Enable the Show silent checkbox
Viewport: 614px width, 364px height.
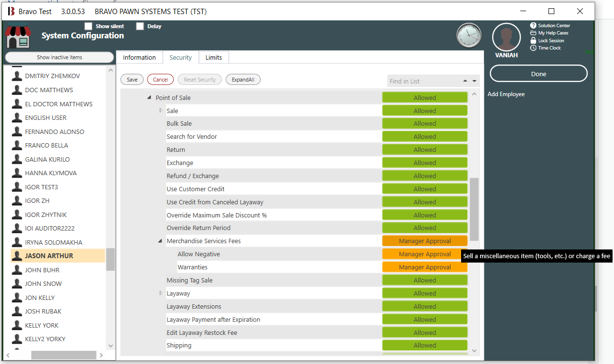click(x=88, y=26)
